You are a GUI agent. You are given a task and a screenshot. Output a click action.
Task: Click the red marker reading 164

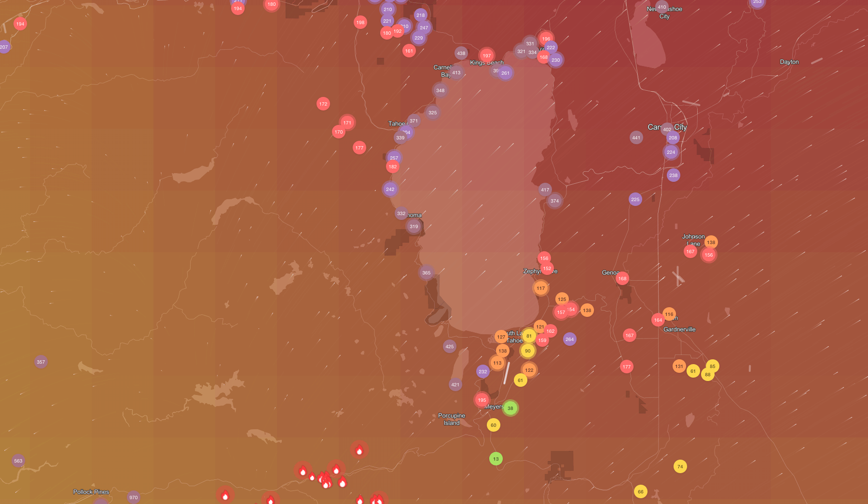pyautogui.click(x=658, y=320)
